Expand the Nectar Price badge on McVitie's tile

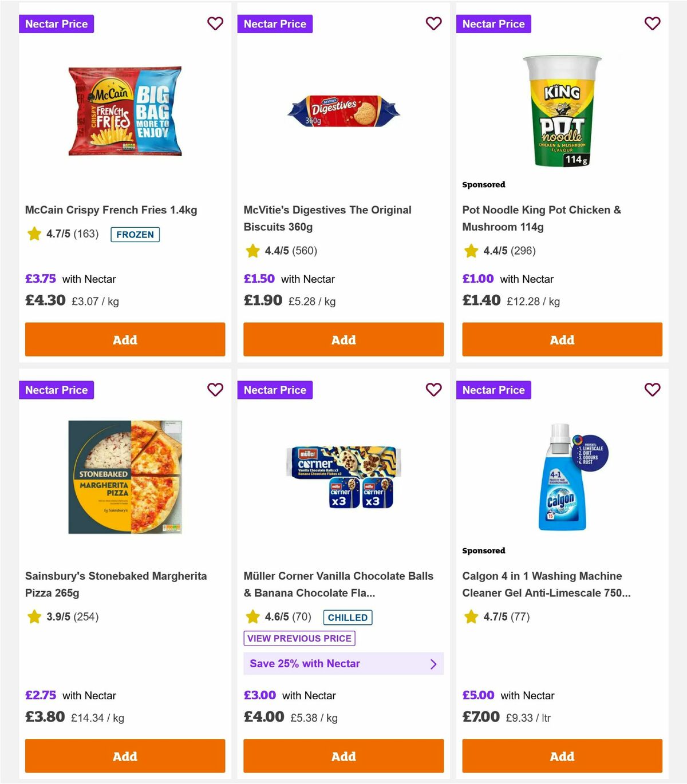click(x=275, y=23)
